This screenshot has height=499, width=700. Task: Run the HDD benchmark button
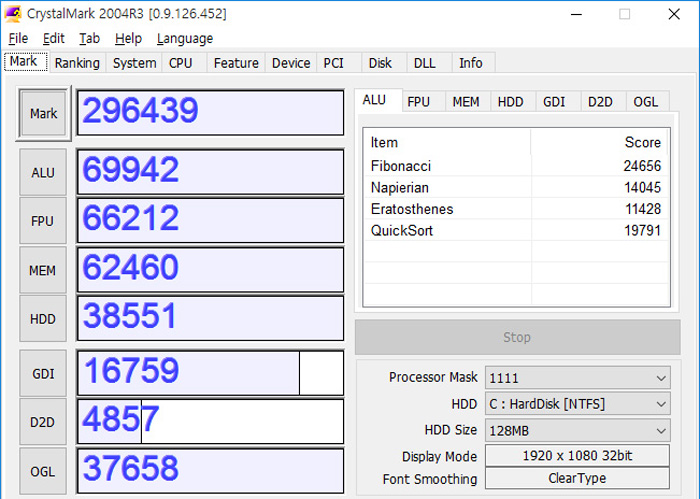pos(43,319)
